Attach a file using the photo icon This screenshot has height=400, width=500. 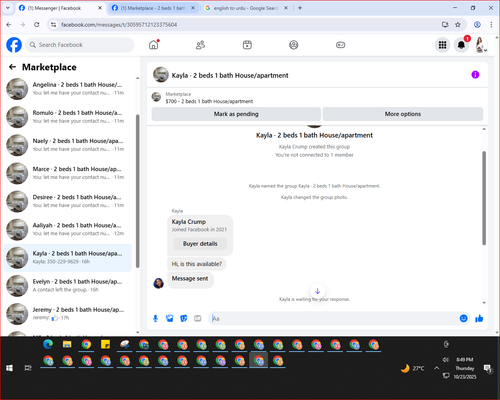[x=170, y=319]
